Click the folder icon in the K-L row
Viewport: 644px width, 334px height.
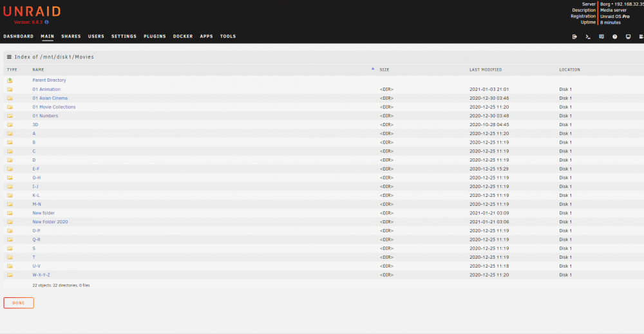pos(10,195)
